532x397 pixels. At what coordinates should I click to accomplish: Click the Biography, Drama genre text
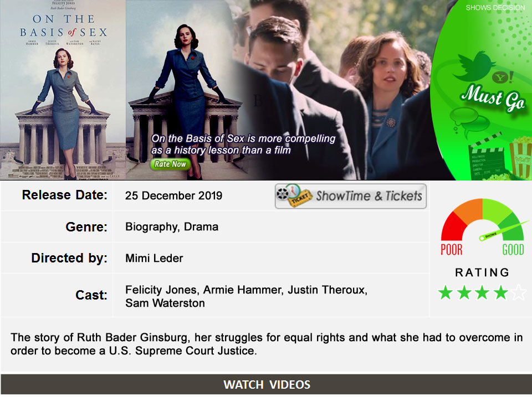[x=172, y=227]
